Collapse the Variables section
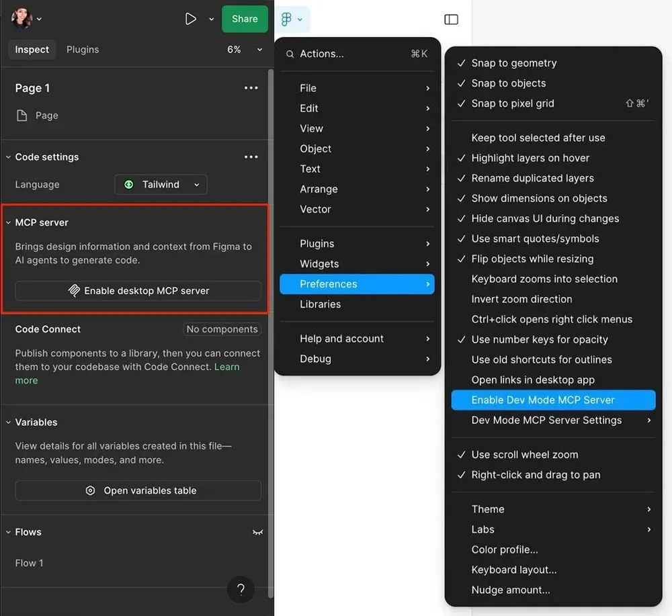672x616 pixels. point(8,423)
